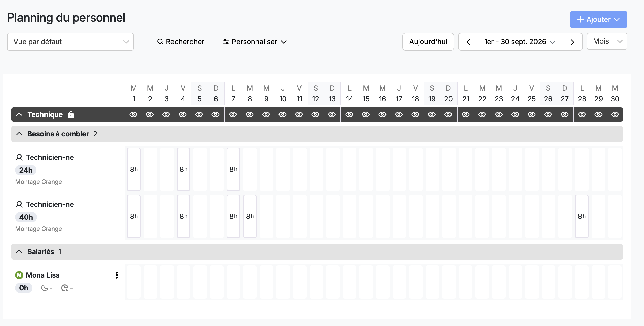644x326 pixels.
Task: Toggle Technique visibility eye for day 30
Action: [615, 115]
